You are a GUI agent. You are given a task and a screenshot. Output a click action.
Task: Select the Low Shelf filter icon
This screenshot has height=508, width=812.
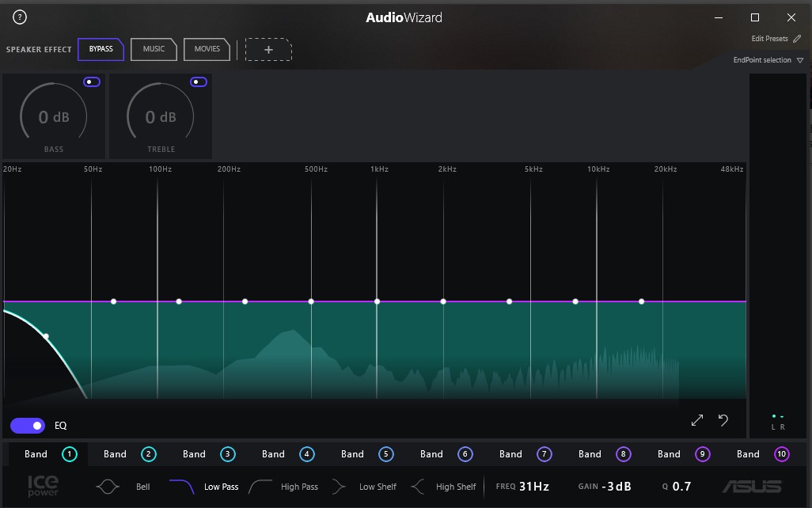[340, 487]
